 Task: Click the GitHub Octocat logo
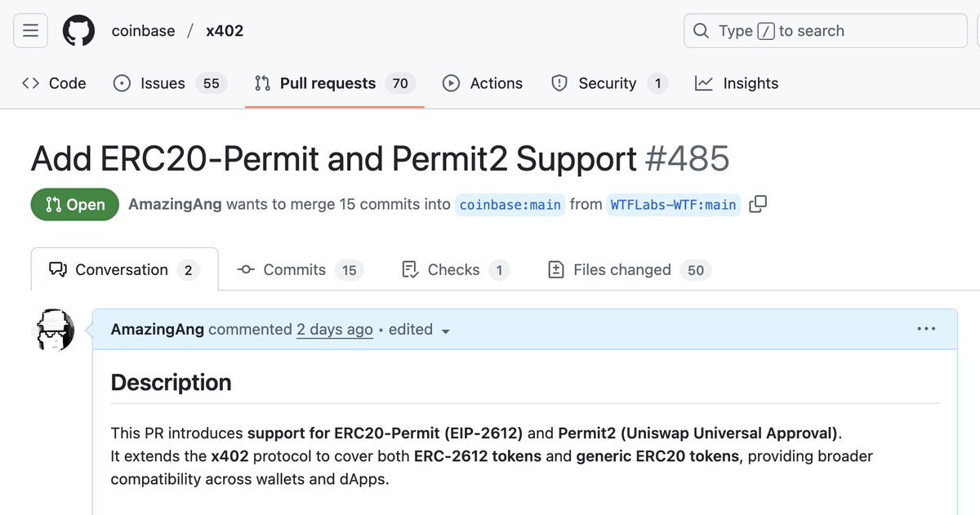tap(78, 31)
